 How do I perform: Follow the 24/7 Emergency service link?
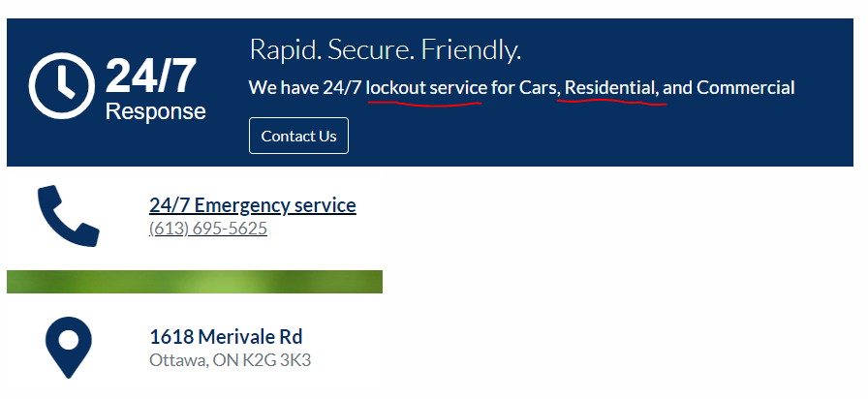(x=253, y=204)
